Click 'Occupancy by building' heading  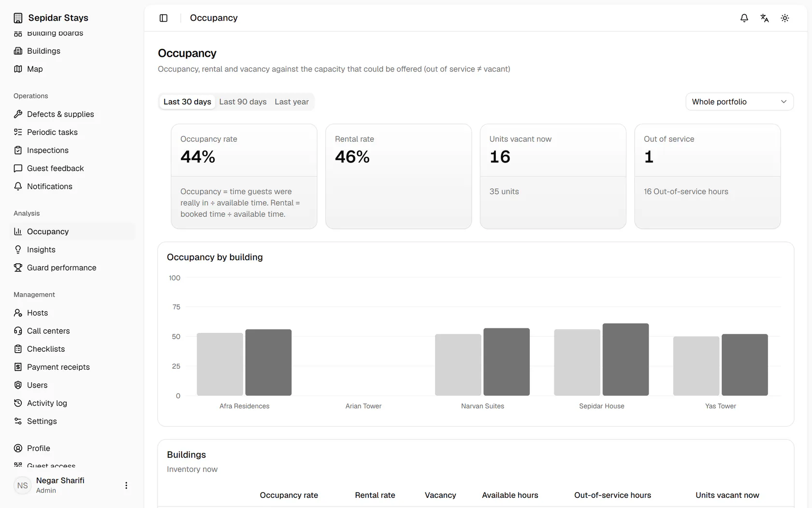[215, 257]
